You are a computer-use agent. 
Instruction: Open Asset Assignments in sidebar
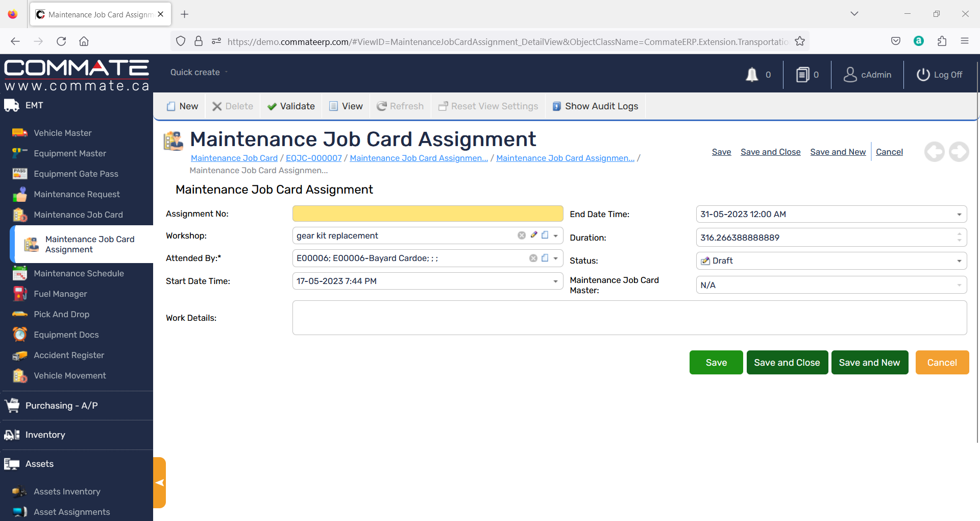click(x=71, y=512)
